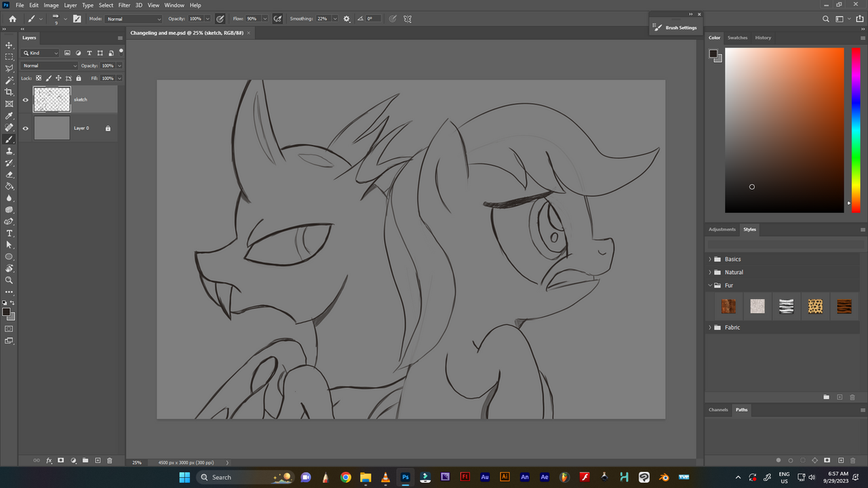Toggle lock all padlock in Layers panel
868x488 pixels.
tap(78, 78)
